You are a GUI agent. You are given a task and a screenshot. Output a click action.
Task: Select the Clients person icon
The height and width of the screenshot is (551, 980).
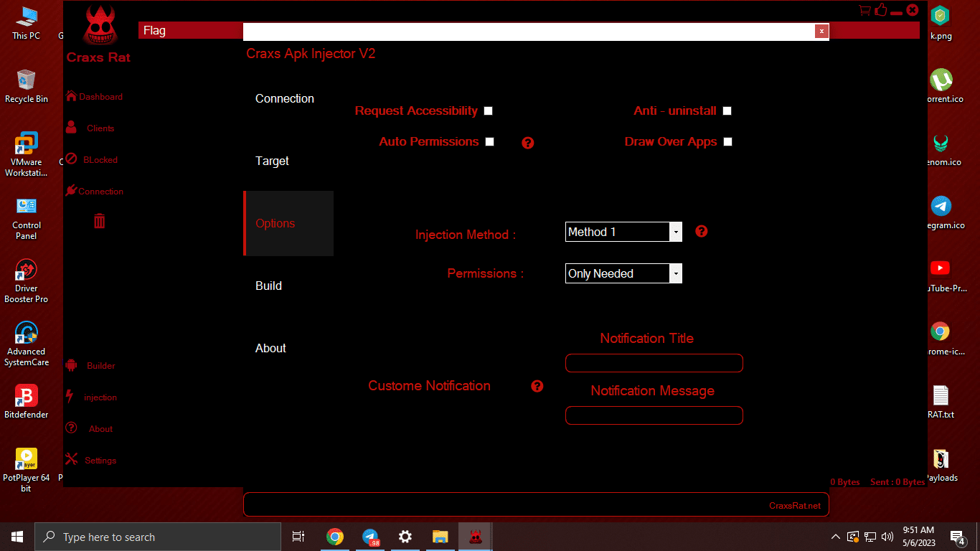(70, 127)
